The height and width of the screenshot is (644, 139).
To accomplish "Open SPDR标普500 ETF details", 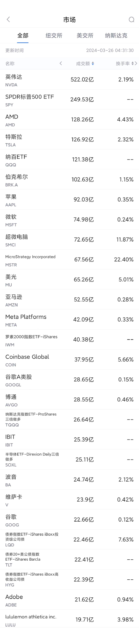I will point(69,100).
